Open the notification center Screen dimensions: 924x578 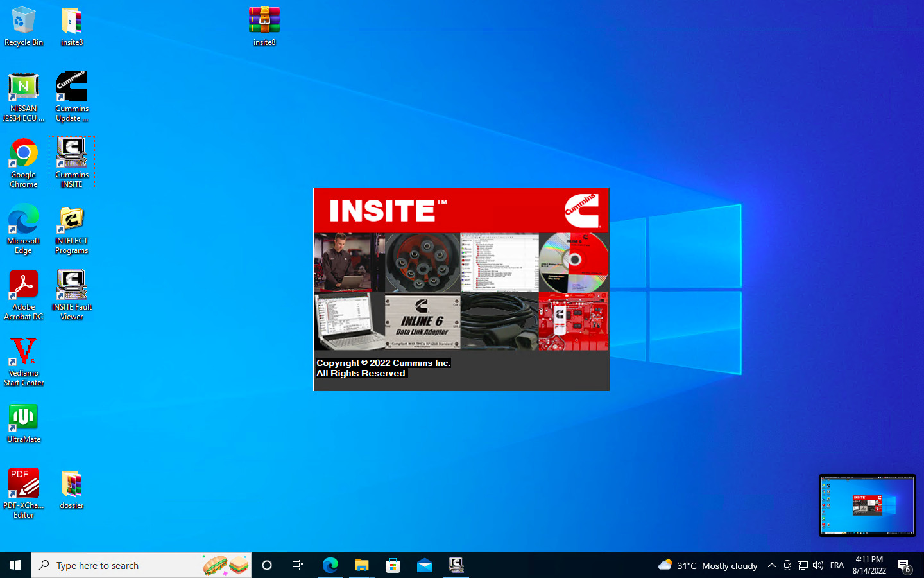[904, 565]
